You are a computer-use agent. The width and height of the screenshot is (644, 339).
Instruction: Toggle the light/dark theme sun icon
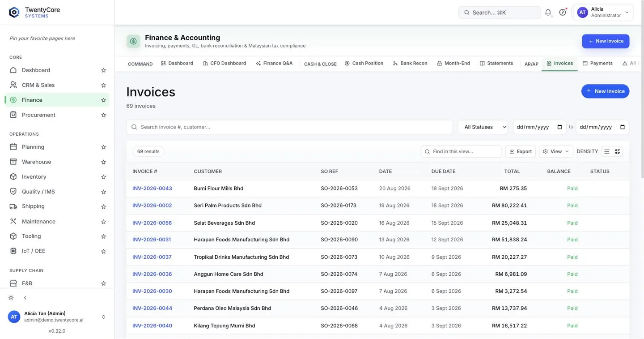point(11,298)
